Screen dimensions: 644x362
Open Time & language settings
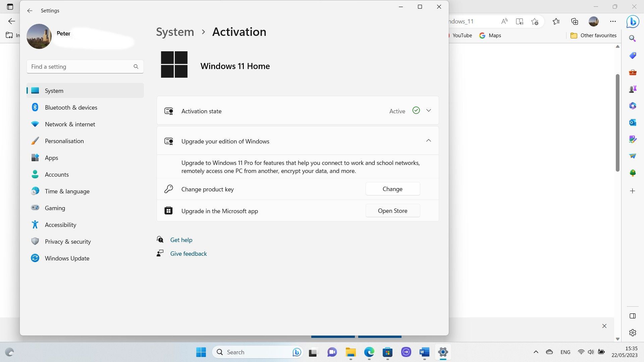tap(85, 191)
